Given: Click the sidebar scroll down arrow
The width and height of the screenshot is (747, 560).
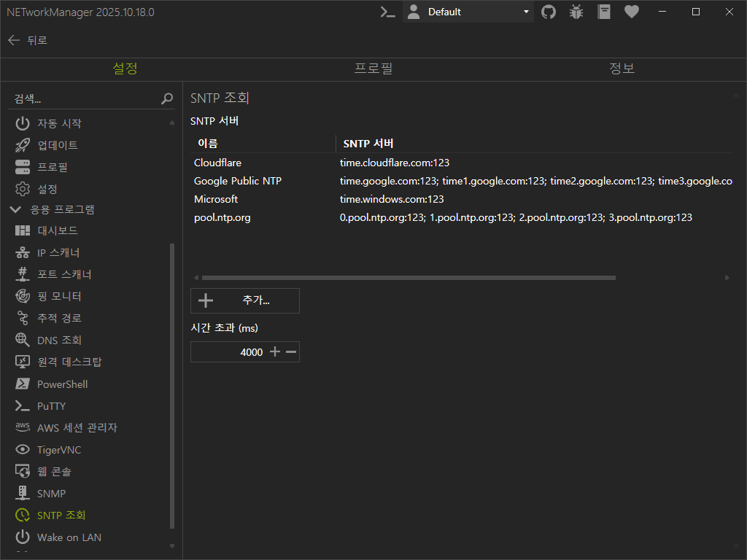Looking at the screenshot, I should click(x=172, y=546).
